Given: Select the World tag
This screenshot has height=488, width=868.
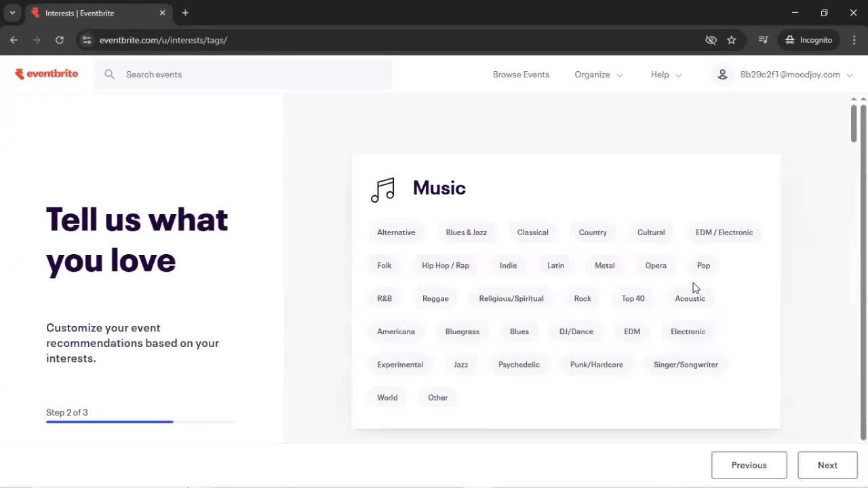Looking at the screenshot, I should pyautogui.click(x=387, y=398).
